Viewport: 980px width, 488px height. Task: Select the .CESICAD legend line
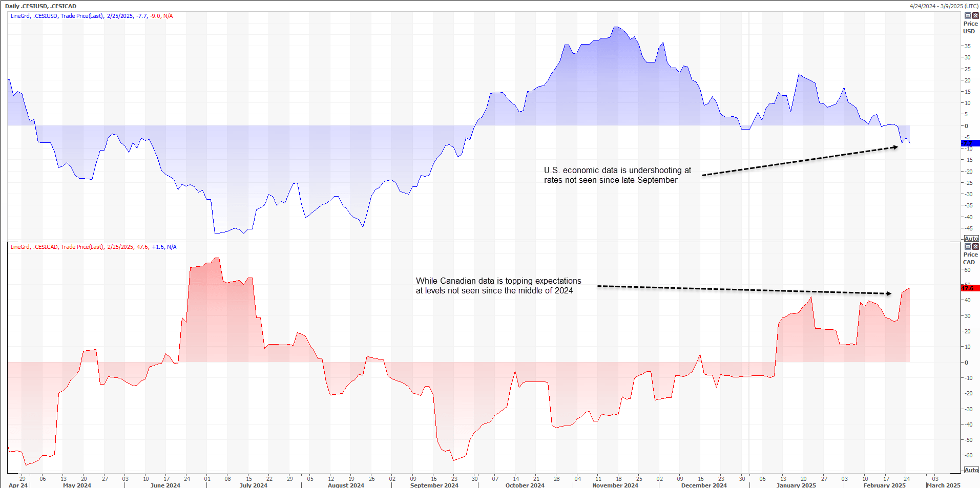(94, 247)
